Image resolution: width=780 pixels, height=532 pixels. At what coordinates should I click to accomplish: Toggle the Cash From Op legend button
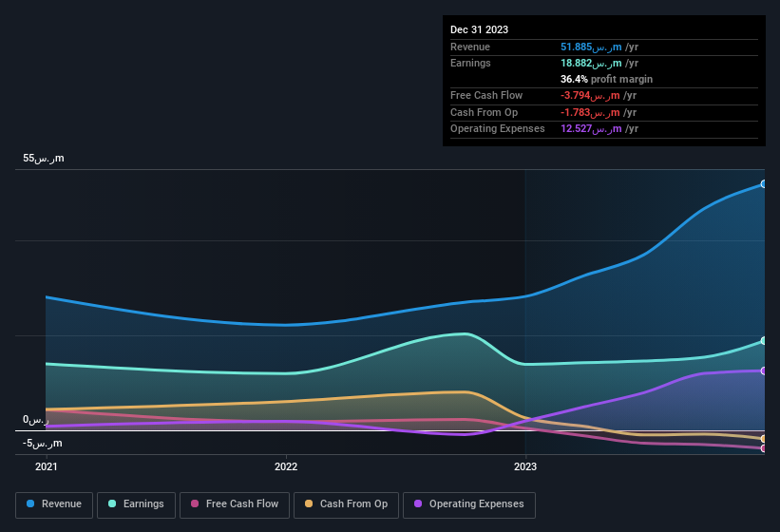point(346,504)
